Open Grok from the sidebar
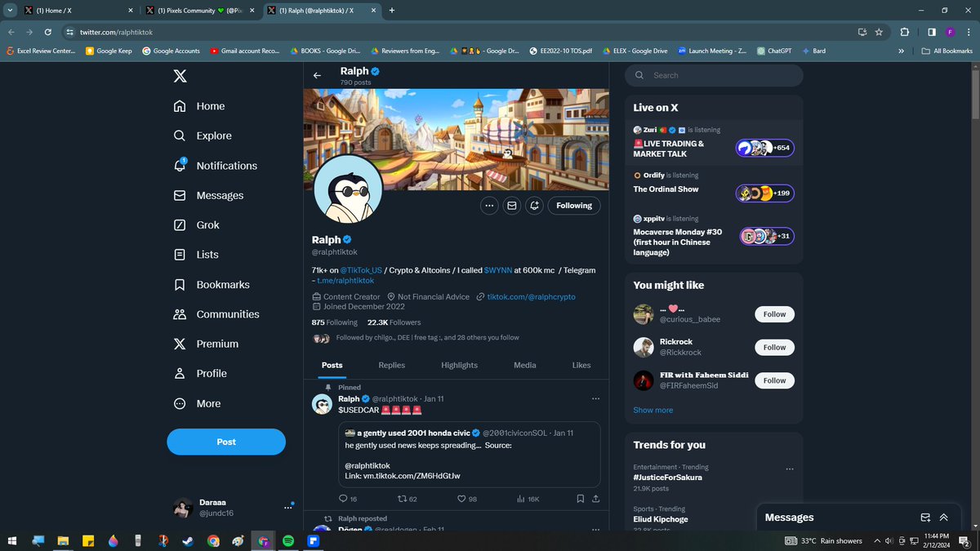The width and height of the screenshot is (980, 551). tap(196, 225)
